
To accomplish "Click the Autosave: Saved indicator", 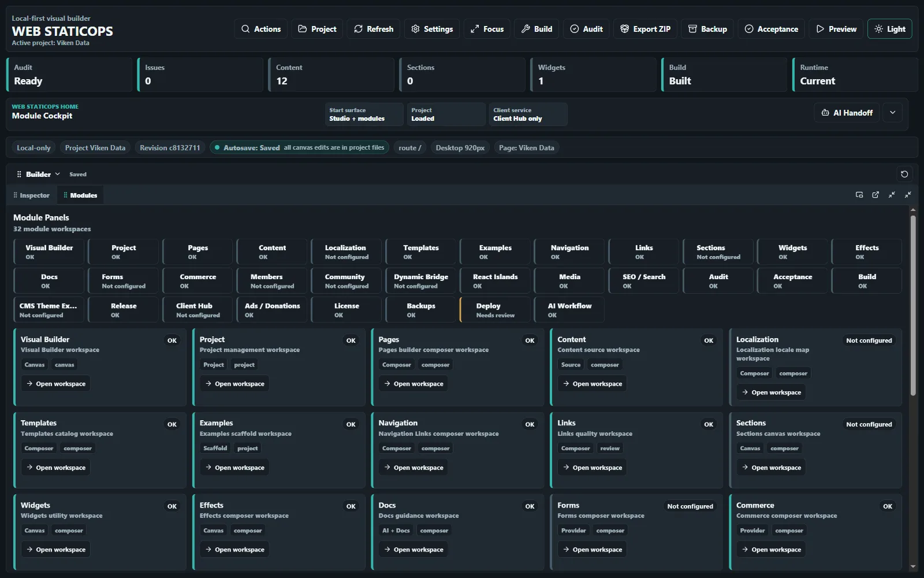I will click(x=299, y=148).
